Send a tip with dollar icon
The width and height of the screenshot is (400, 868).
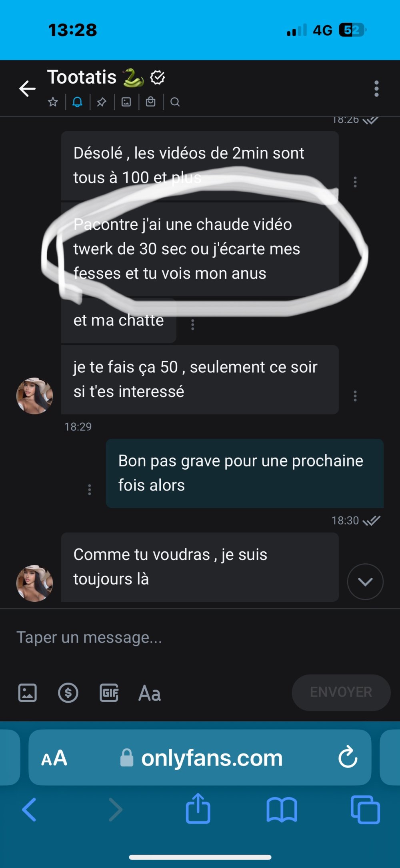pyautogui.click(x=68, y=693)
